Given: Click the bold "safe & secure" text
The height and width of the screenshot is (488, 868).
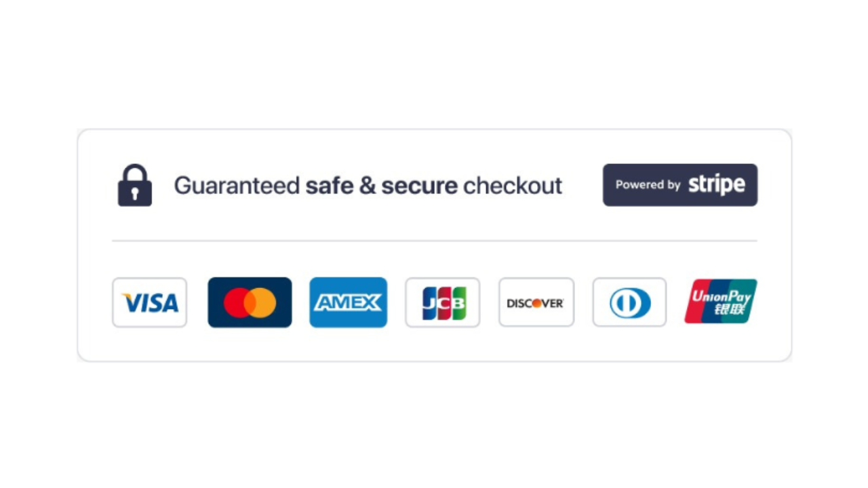Looking at the screenshot, I should (x=381, y=186).
